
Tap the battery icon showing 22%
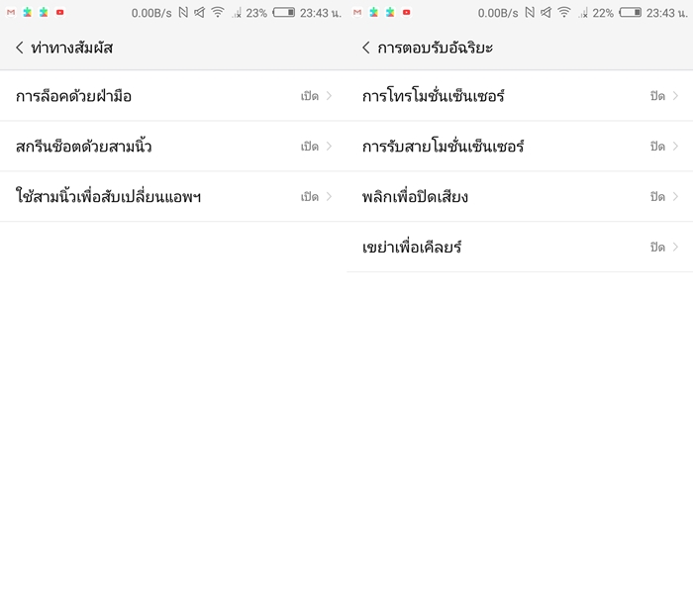click(x=630, y=13)
